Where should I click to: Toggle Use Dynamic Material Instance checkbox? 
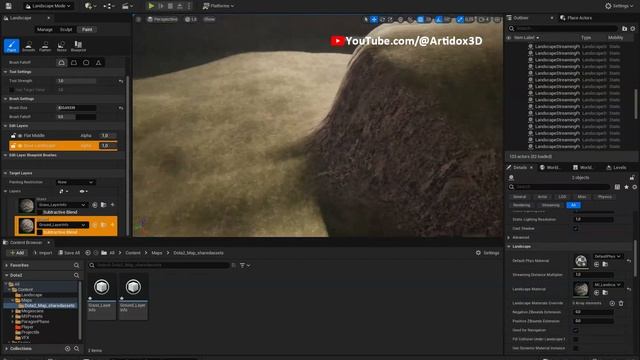pyautogui.click(x=576, y=348)
